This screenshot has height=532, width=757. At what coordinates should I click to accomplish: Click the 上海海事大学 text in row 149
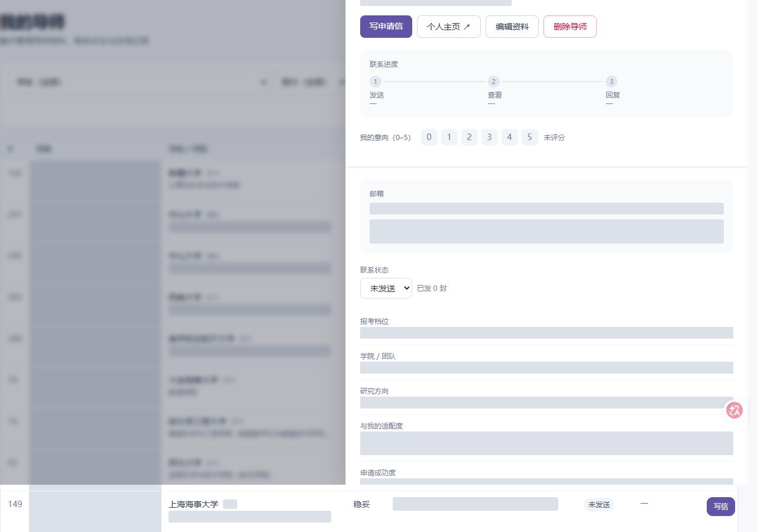pos(193,504)
